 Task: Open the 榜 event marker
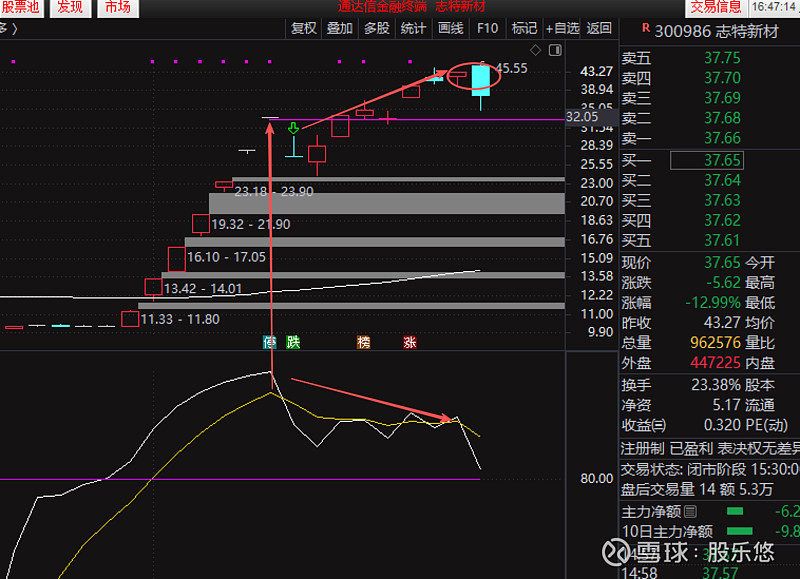[363, 342]
